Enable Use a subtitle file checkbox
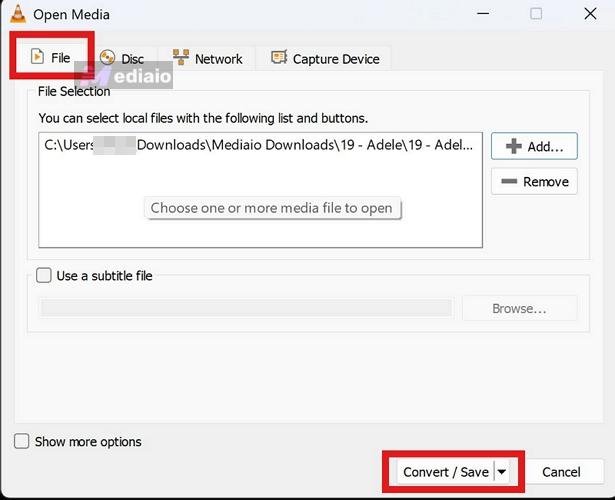This screenshot has width=615, height=500. coord(44,275)
